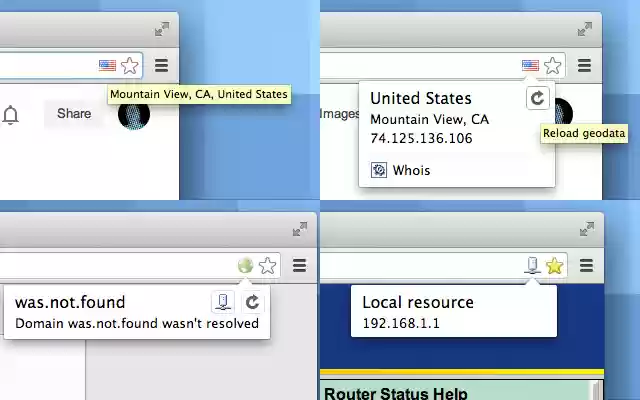Click the local resource computer icon in was.not.found popup
640x400 pixels.
tap(223, 302)
